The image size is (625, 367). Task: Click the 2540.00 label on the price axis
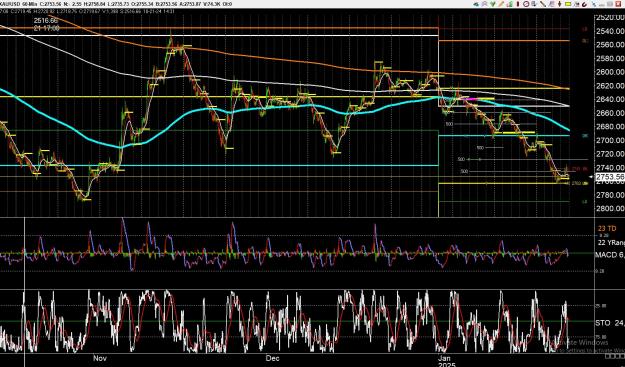point(610,31)
